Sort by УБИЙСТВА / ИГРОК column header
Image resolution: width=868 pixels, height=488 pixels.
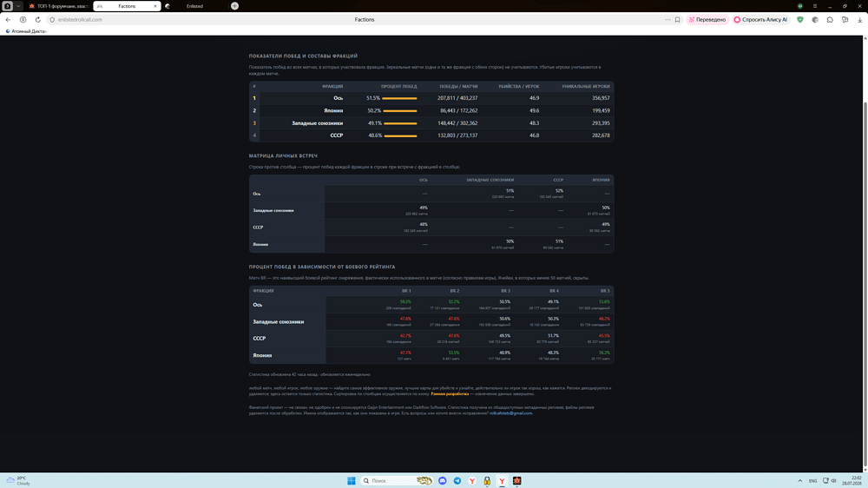coord(519,87)
